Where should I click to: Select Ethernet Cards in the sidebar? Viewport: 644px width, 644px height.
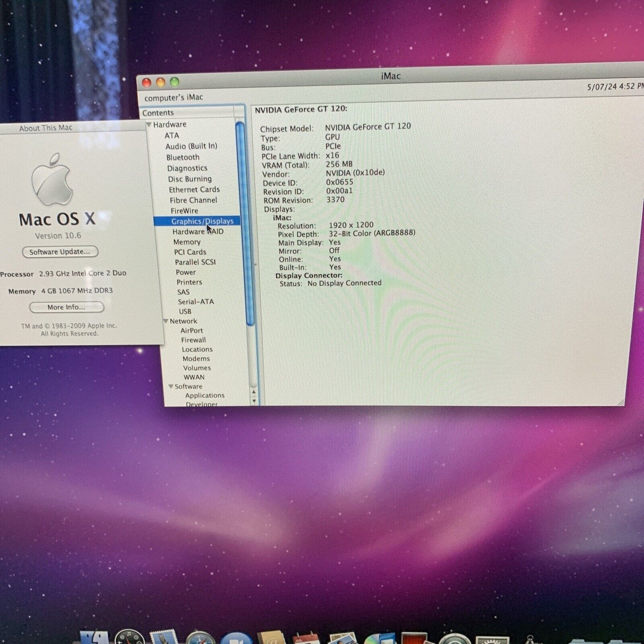[x=194, y=189]
